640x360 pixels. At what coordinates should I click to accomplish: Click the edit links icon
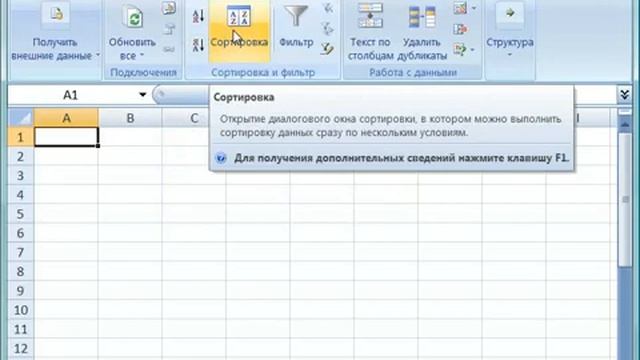pos(169,49)
